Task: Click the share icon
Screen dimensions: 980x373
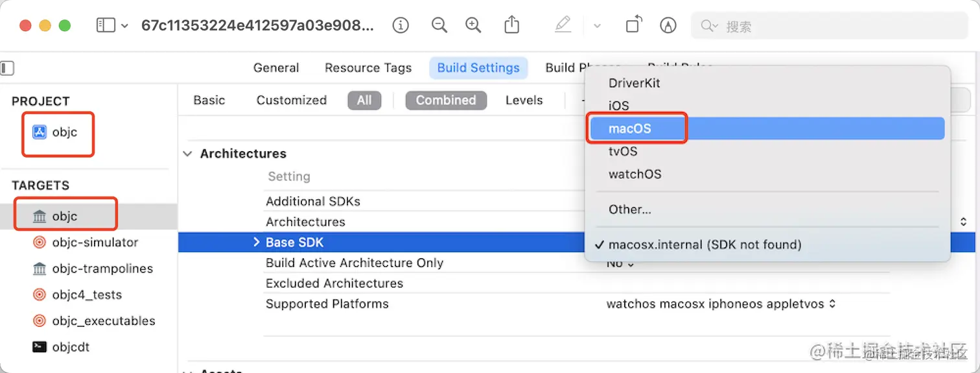Action: [512, 25]
